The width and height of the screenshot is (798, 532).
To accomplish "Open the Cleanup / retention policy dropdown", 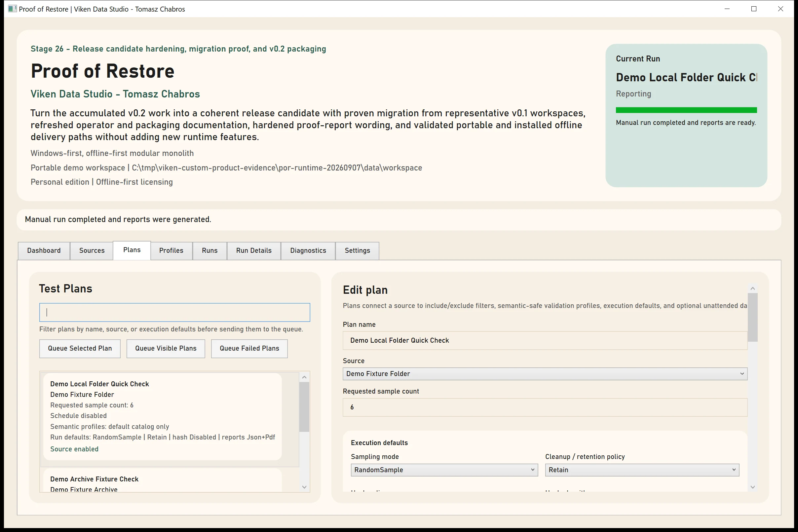I will [642, 470].
